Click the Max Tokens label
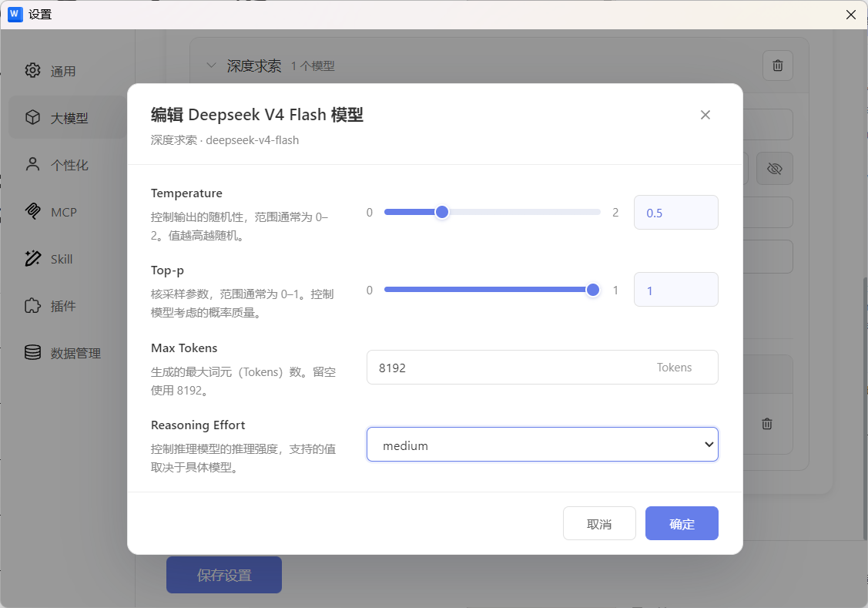 point(184,348)
